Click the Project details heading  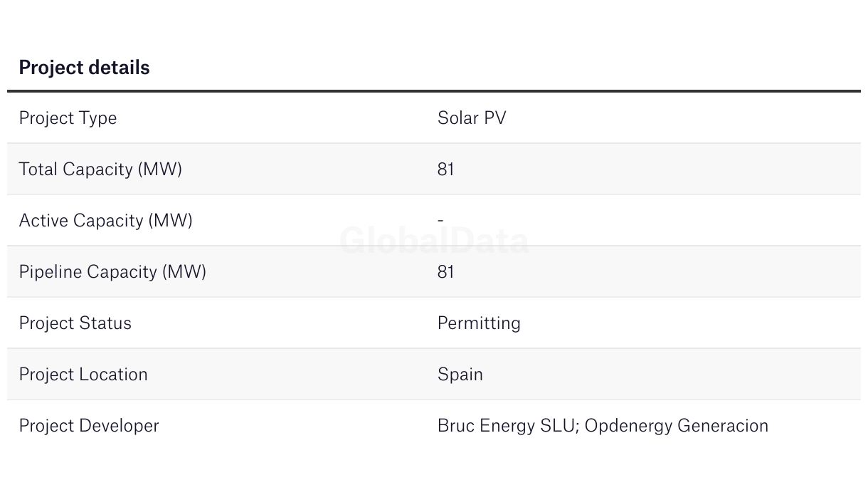pyautogui.click(x=84, y=68)
